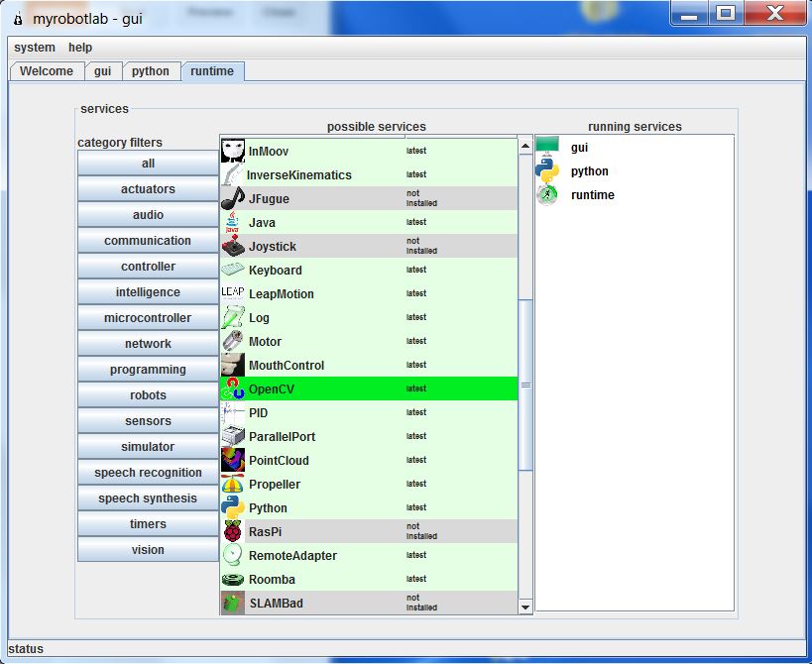The width and height of the screenshot is (812, 664).
Task: Switch to the gui tab
Action: pos(102,71)
